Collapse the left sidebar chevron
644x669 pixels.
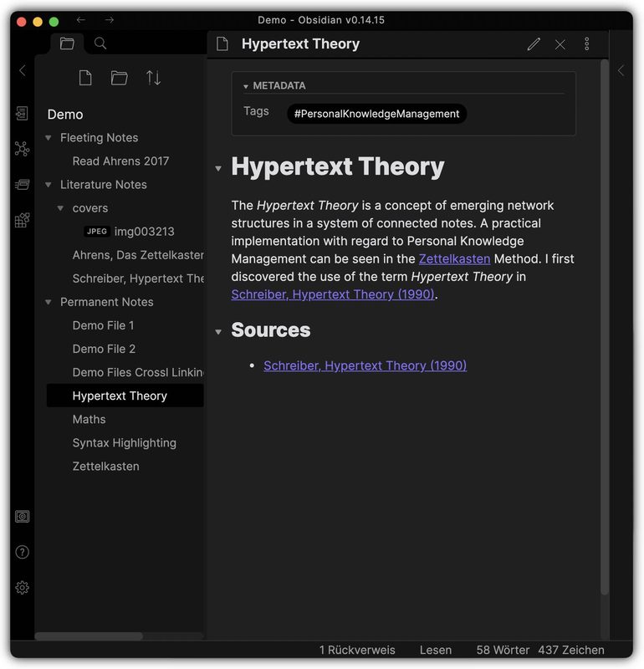(x=23, y=70)
